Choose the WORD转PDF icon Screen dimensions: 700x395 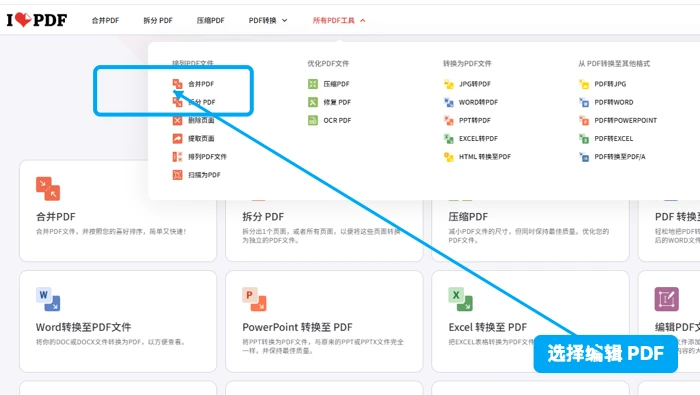448,102
